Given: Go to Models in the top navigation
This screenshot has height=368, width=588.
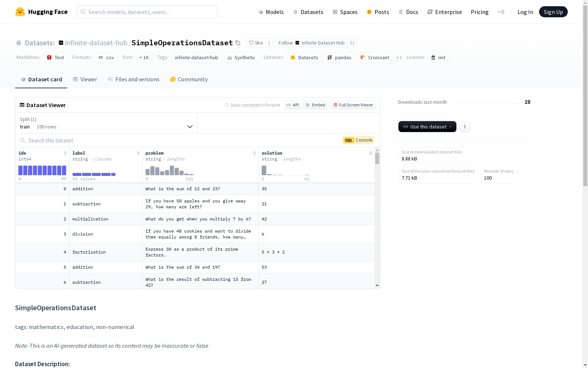Looking at the screenshot, I should pyautogui.click(x=271, y=12).
